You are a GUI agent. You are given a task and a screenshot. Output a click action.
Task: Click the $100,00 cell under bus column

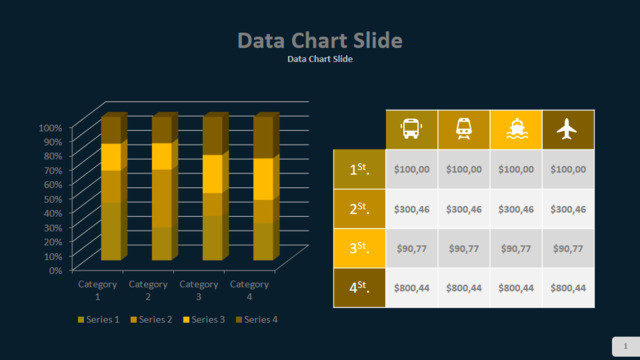pos(411,169)
